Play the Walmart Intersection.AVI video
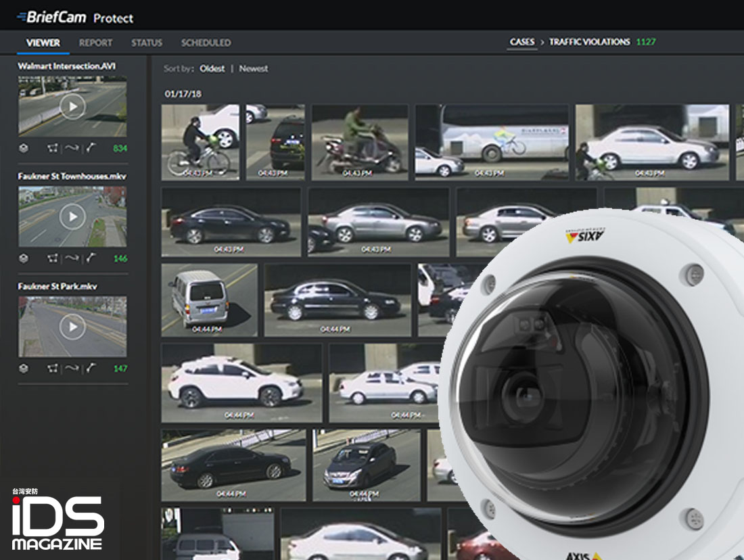This screenshot has height=560, width=744. [x=72, y=106]
